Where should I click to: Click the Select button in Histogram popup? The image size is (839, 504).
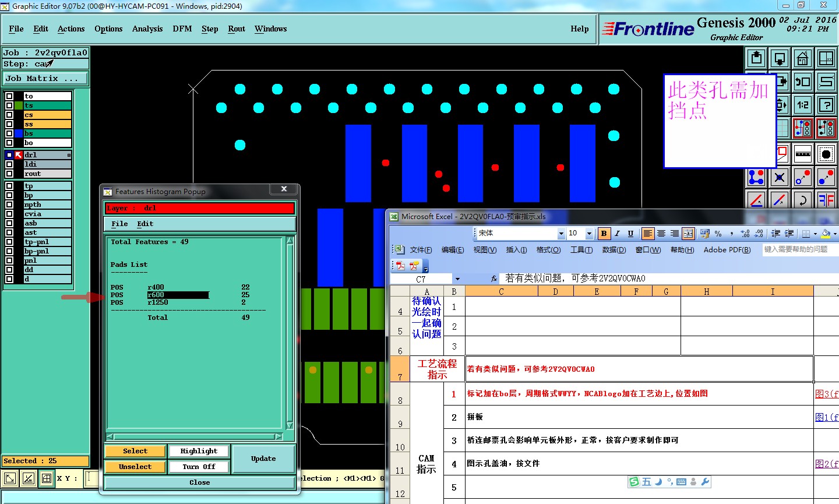tap(135, 451)
